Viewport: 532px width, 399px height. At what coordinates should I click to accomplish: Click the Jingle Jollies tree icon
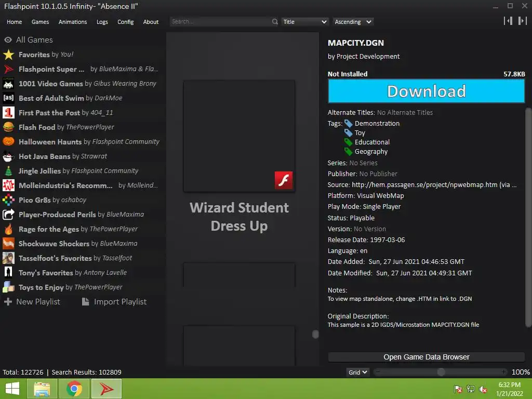pos(8,171)
